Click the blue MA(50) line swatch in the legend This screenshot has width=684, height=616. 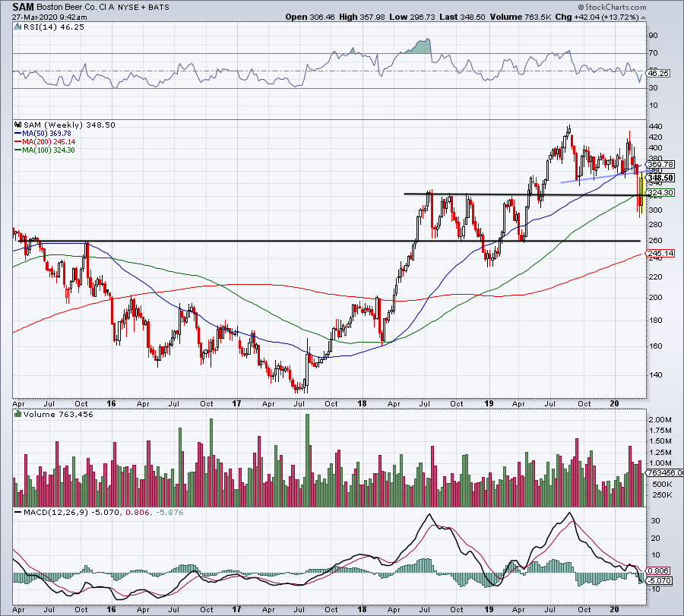point(18,134)
